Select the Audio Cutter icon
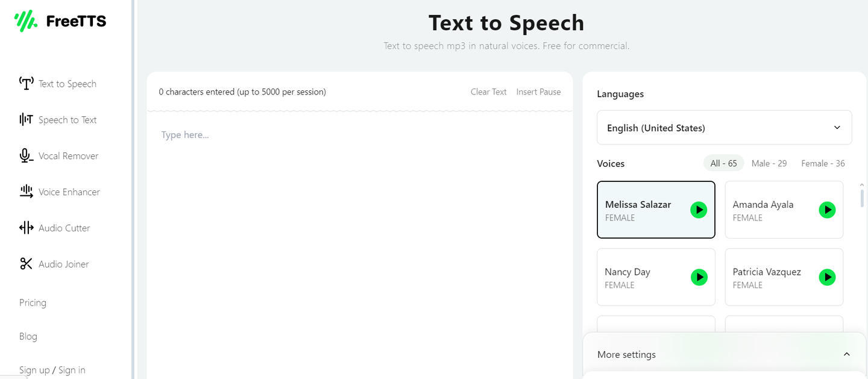The height and width of the screenshot is (379, 868). 26,228
